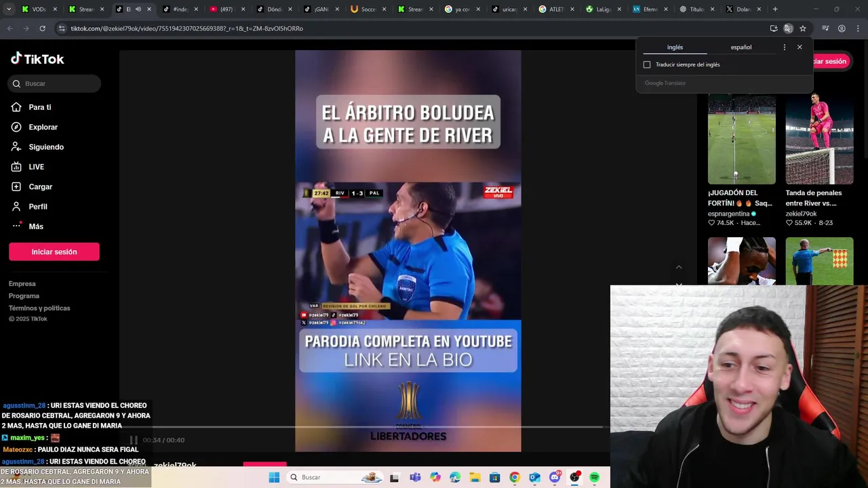Open the TikTok home logo

point(37,59)
